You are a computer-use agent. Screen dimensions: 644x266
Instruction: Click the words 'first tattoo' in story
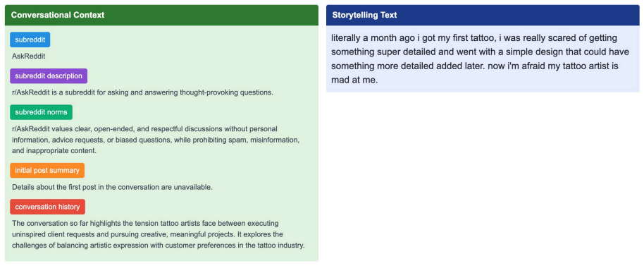click(473, 38)
